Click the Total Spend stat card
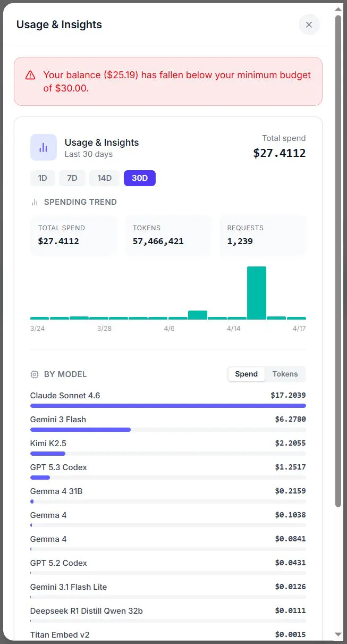347x644 pixels. pyautogui.click(x=73, y=235)
